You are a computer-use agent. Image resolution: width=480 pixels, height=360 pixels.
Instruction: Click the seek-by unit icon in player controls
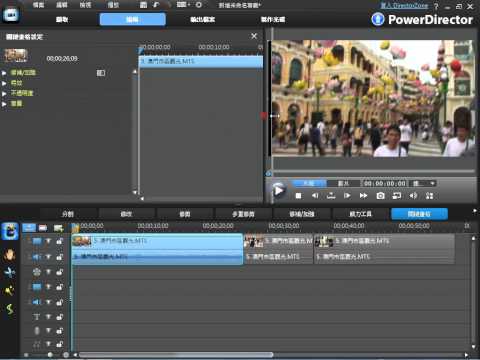click(331, 196)
